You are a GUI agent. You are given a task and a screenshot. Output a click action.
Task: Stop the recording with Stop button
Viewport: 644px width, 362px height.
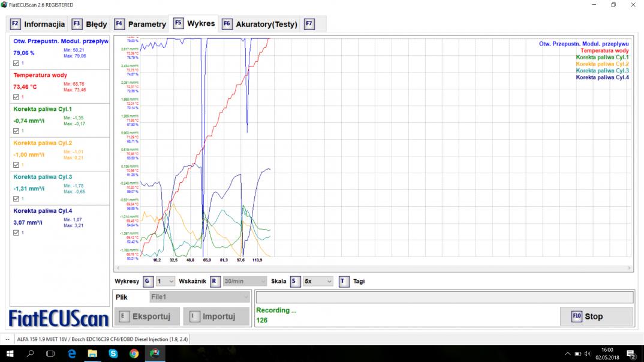597,316
